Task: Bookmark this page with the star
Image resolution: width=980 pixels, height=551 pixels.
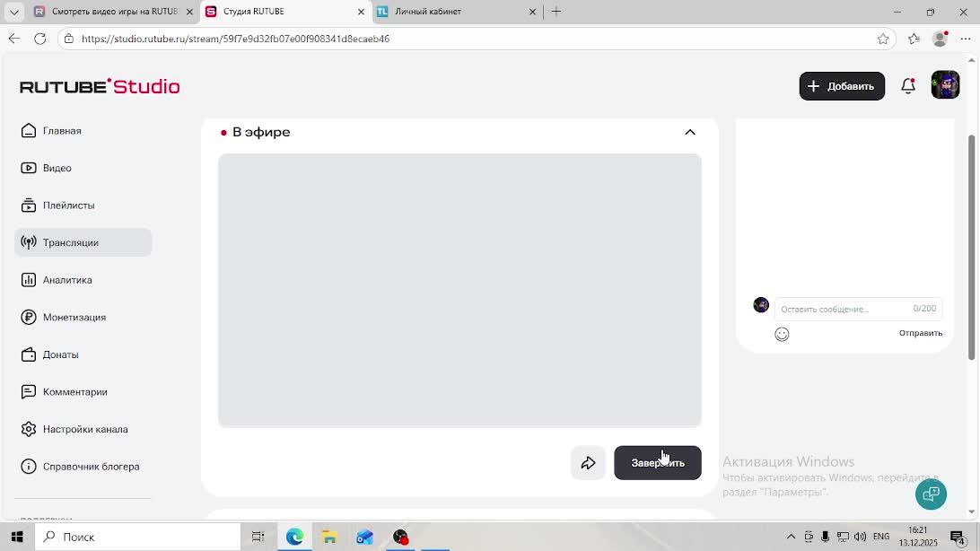Action: coord(882,39)
